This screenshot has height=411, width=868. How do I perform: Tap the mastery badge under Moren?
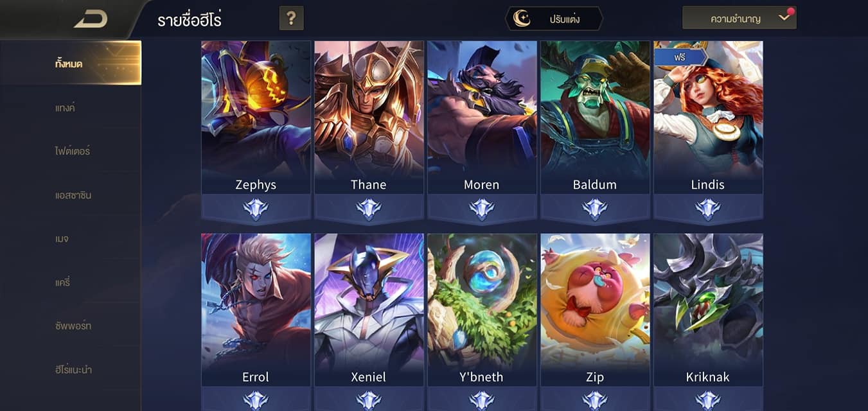coord(482,209)
